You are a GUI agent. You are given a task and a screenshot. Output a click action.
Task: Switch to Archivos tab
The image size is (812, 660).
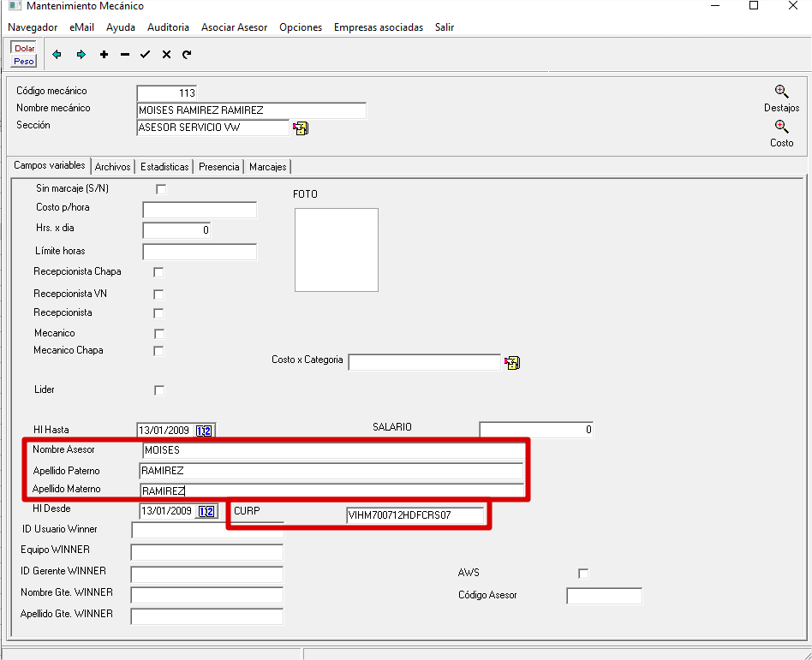tap(112, 167)
